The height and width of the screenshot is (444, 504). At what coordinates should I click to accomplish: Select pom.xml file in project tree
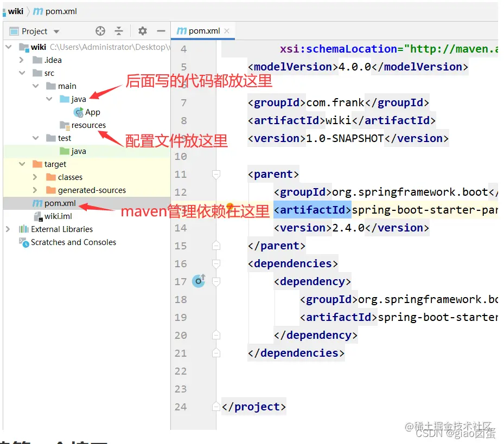pos(60,203)
